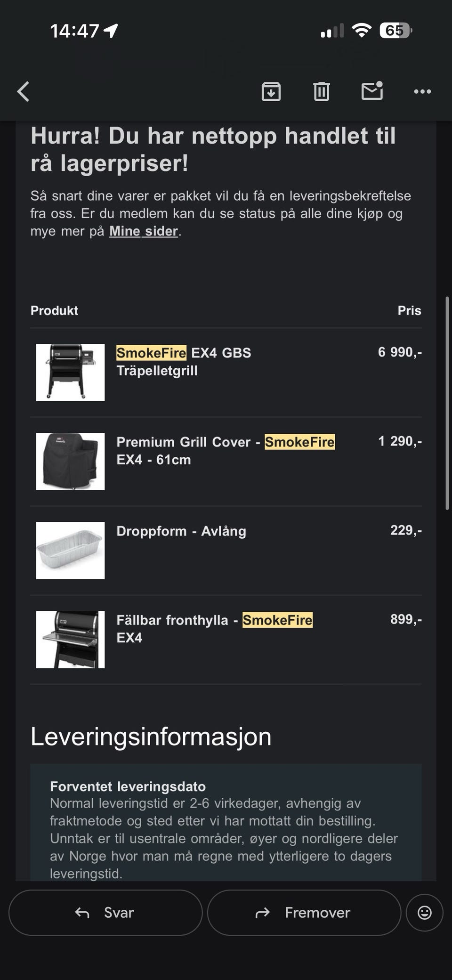Open the Mine sider link
This screenshot has height=980, width=452.
click(x=144, y=231)
